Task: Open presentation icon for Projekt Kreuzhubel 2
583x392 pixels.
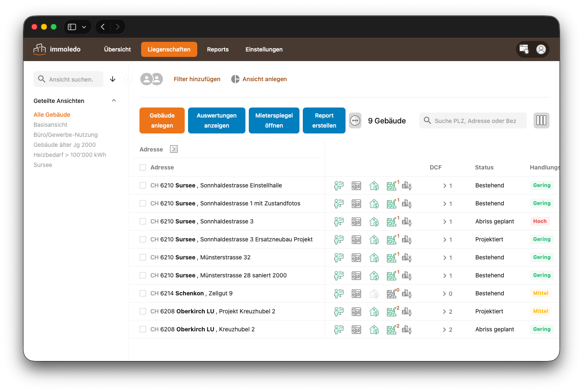Action: click(339, 311)
